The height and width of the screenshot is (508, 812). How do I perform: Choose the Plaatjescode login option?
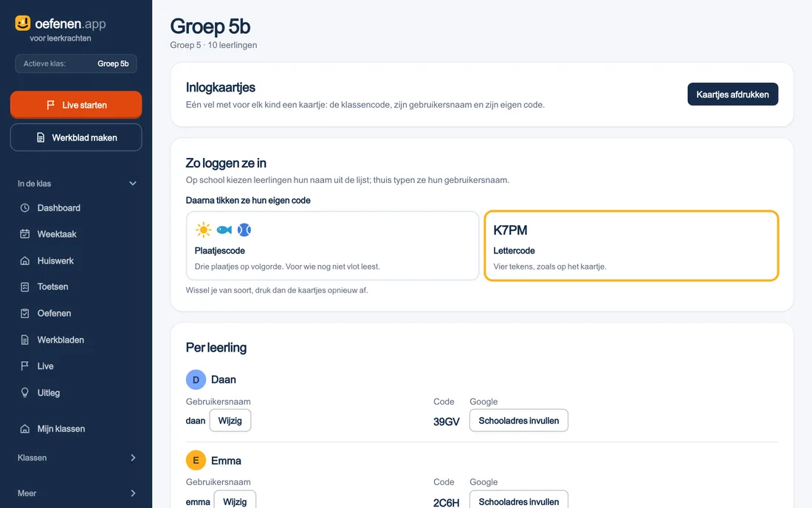[332, 245]
